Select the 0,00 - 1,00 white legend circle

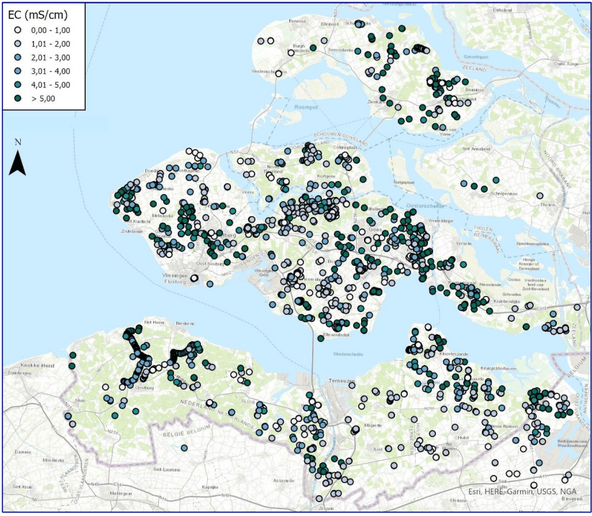point(17,30)
